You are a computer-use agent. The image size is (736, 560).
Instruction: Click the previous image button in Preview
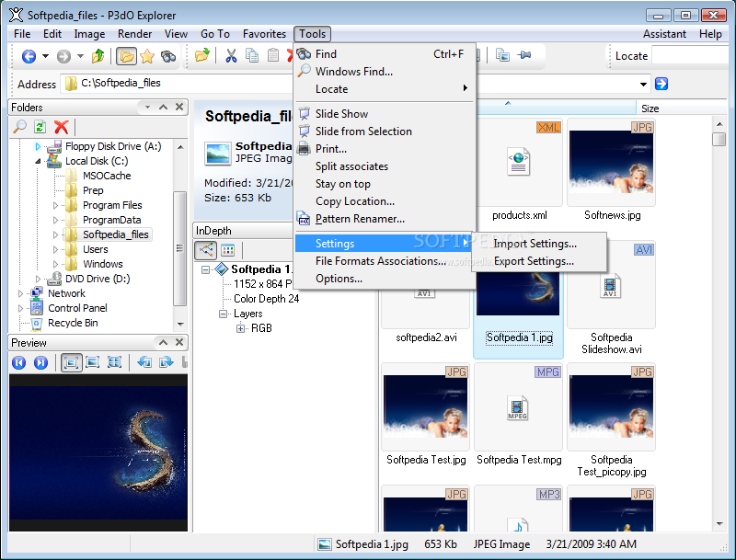(x=18, y=362)
